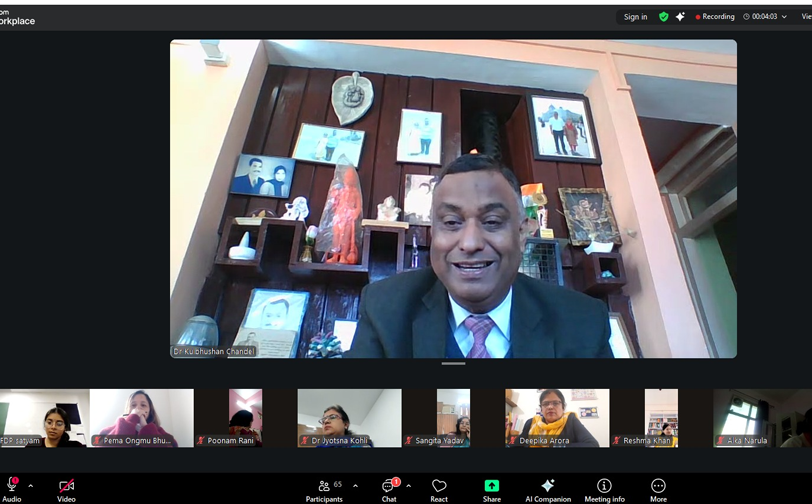The image size is (812, 504).
Task: Show Meeting info
Action: tap(604, 487)
